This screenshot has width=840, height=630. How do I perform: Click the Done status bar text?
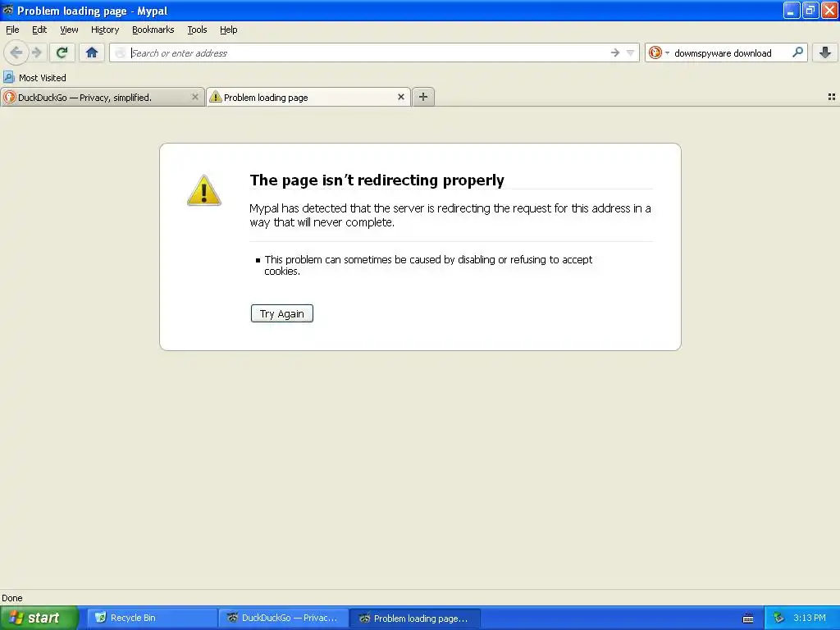point(12,598)
